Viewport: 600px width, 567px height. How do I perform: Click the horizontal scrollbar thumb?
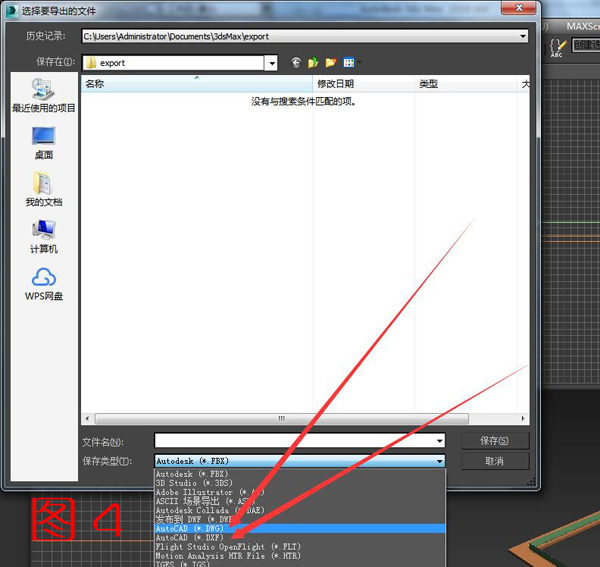pos(282,419)
